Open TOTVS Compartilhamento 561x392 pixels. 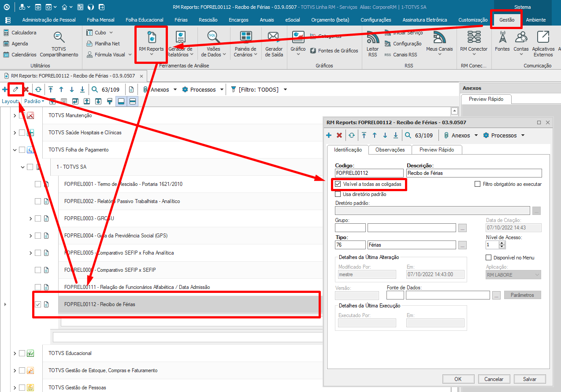pos(59,44)
